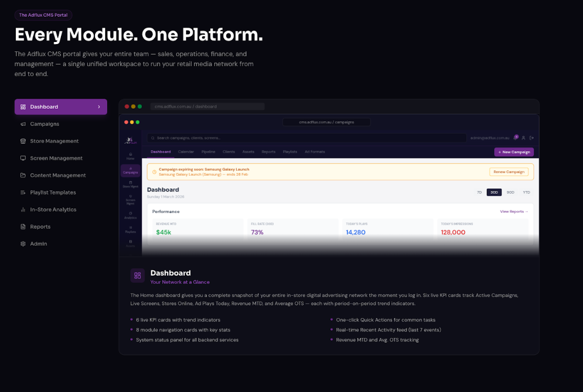This screenshot has height=392, width=583.
Task: Open the Ad Formats tab
Action: pyautogui.click(x=315, y=152)
